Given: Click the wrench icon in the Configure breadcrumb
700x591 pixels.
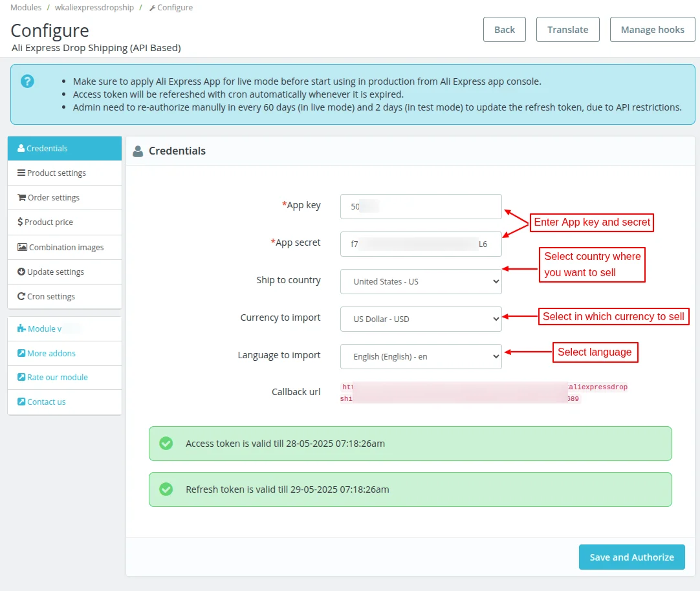Looking at the screenshot, I should coord(151,7).
